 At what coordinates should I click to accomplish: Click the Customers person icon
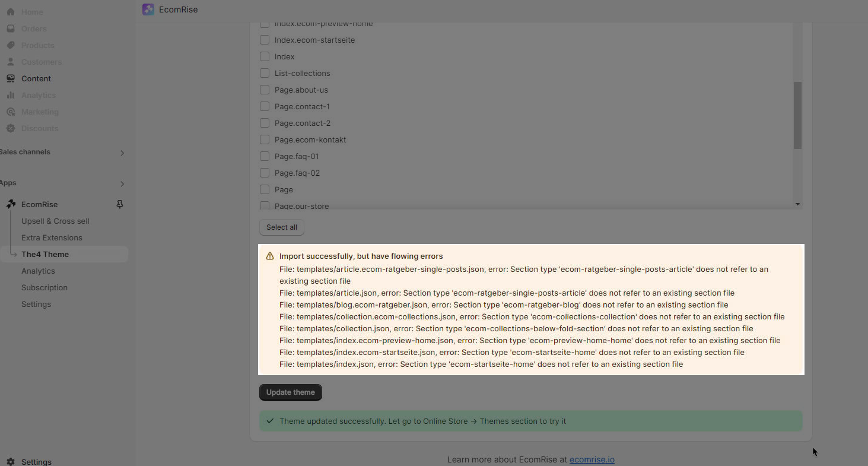click(11, 62)
